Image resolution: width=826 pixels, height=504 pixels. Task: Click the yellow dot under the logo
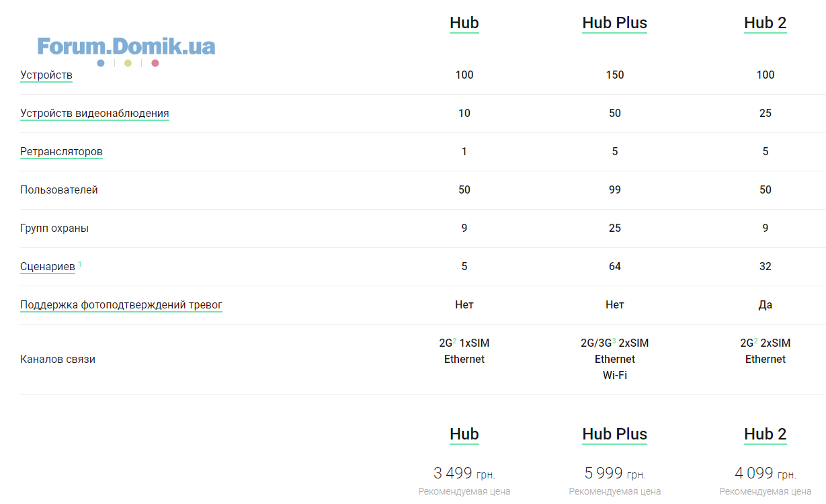128,63
